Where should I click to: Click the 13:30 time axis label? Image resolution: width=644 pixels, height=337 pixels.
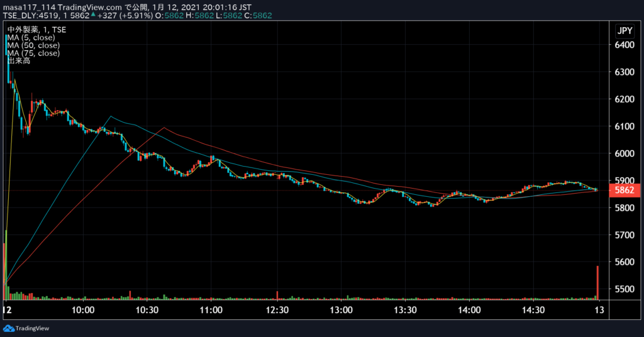pos(406,310)
